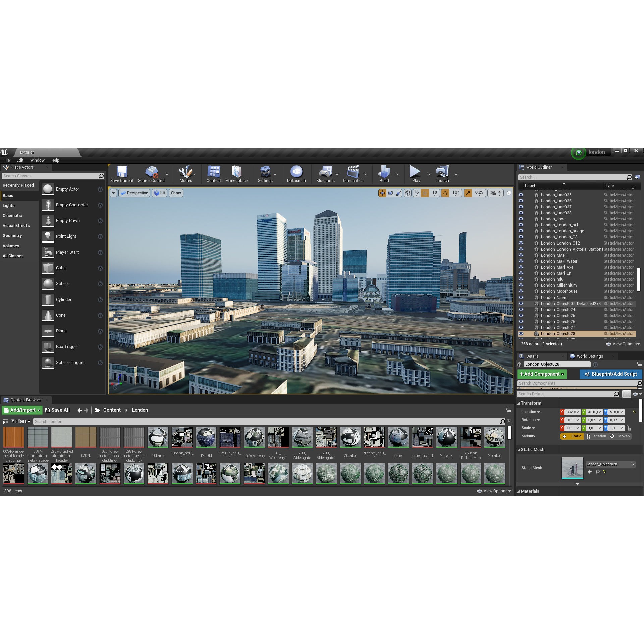This screenshot has width=644, height=644.
Task: Click the Marketplace icon
Action: 236,174
